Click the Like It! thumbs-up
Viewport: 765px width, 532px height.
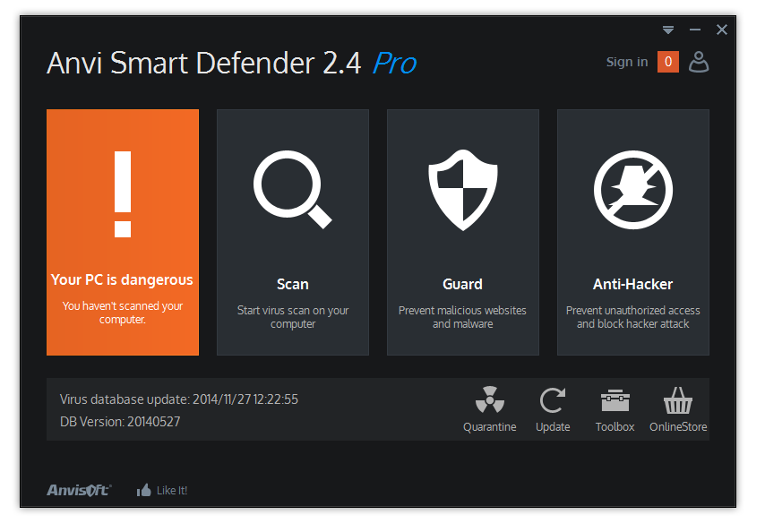162,490
